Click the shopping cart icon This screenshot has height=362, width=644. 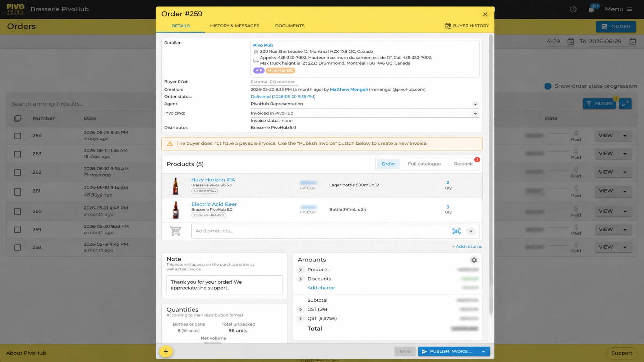tap(175, 231)
